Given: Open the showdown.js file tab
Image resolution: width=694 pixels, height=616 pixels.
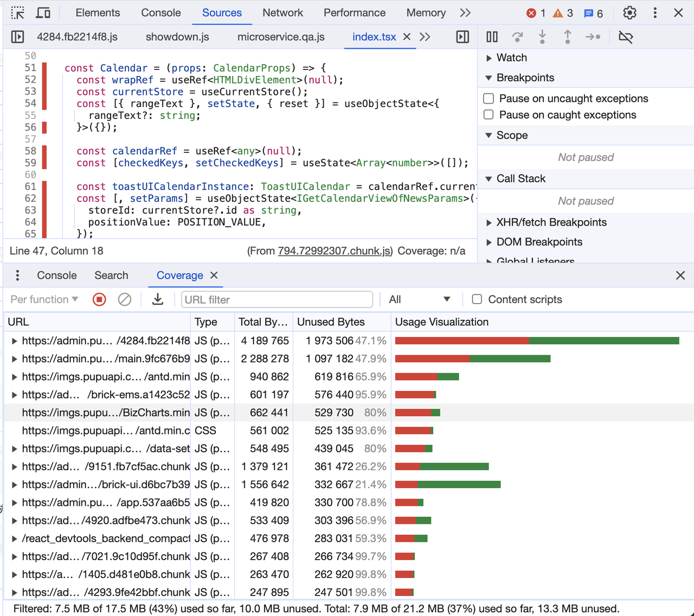Looking at the screenshot, I should (x=177, y=37).
